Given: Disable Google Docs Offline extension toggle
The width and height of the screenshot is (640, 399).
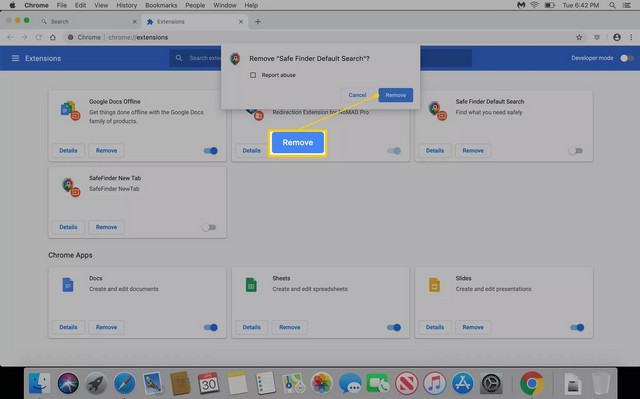Looking at the screenshot, I should 211,151.
